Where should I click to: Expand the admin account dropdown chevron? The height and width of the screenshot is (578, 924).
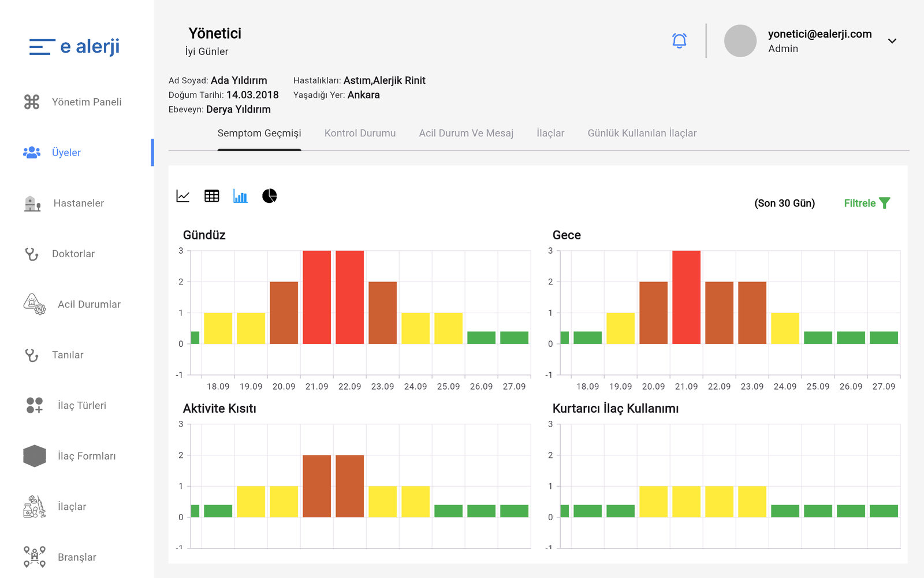(892, 41)
